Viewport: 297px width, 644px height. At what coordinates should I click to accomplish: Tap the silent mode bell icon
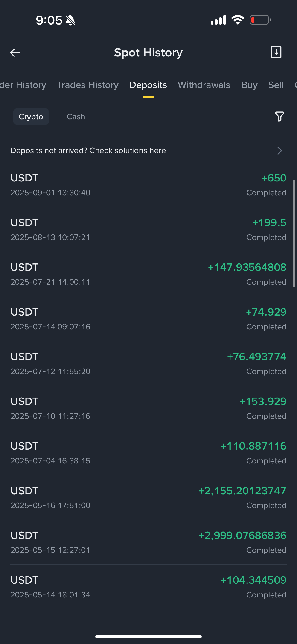point(70,20)
